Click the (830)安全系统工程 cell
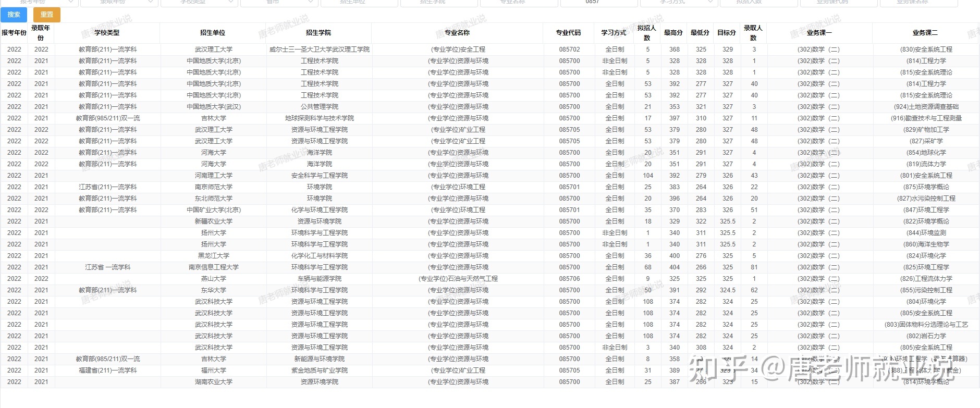Viewport: 980px width, 408px height. [x=926, y=50]
